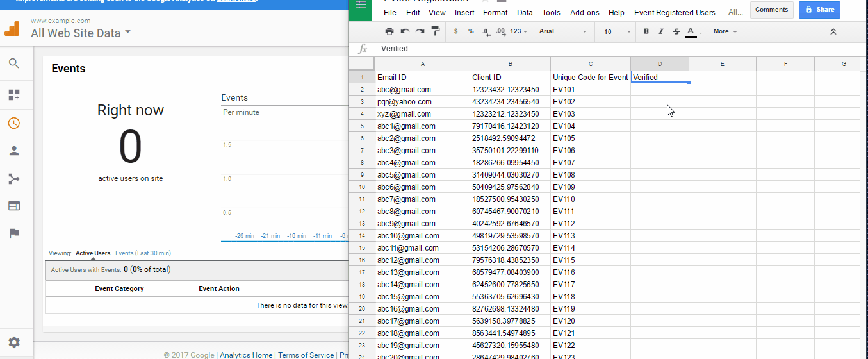Open the Add-ons menu
This screenshot has width=868, height=359.
pos(585,13)
